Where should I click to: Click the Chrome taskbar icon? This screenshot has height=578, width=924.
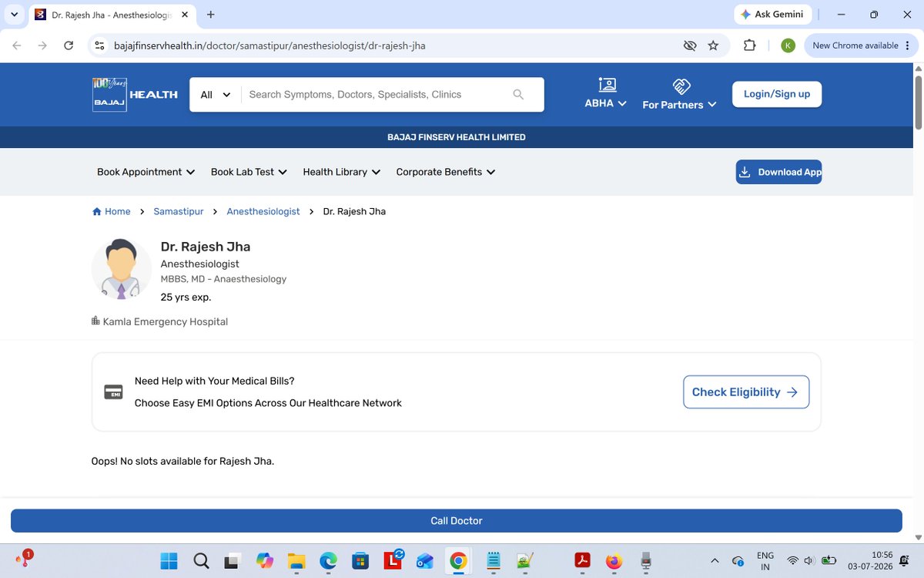458,560
